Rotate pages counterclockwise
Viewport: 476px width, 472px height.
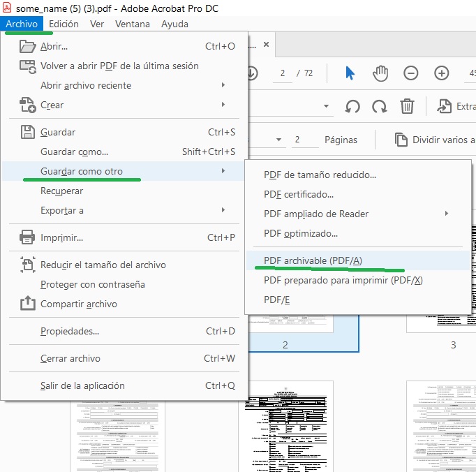[x=352, y=106]
